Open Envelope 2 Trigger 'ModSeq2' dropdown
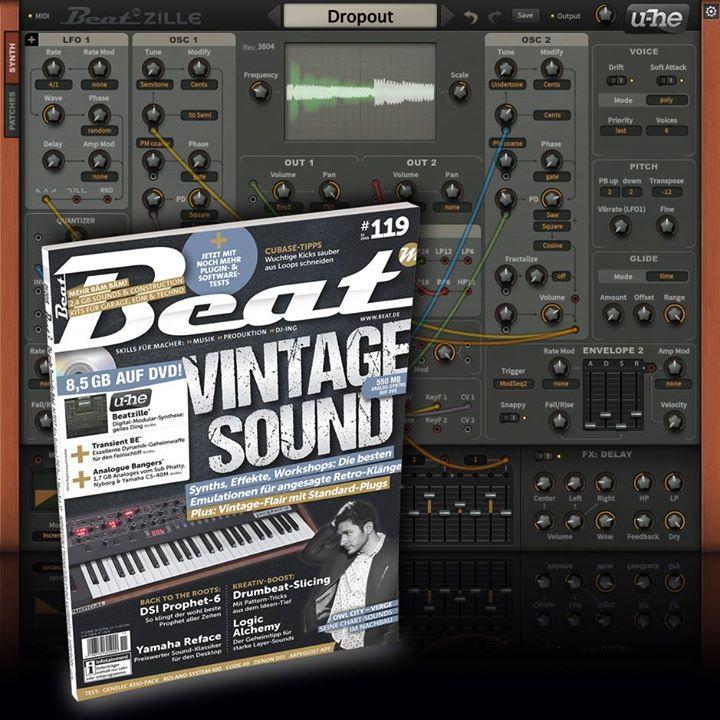 [513, 383]
